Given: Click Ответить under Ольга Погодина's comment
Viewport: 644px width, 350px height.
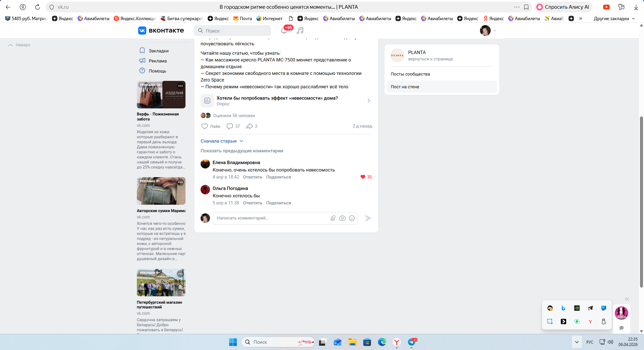Looking at the screenshot, I should 253,203.
